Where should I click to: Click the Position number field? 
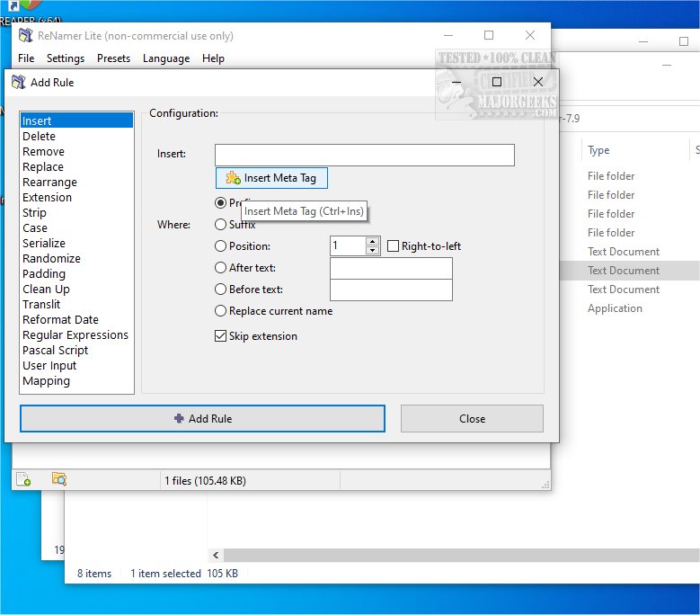[348, 245]
